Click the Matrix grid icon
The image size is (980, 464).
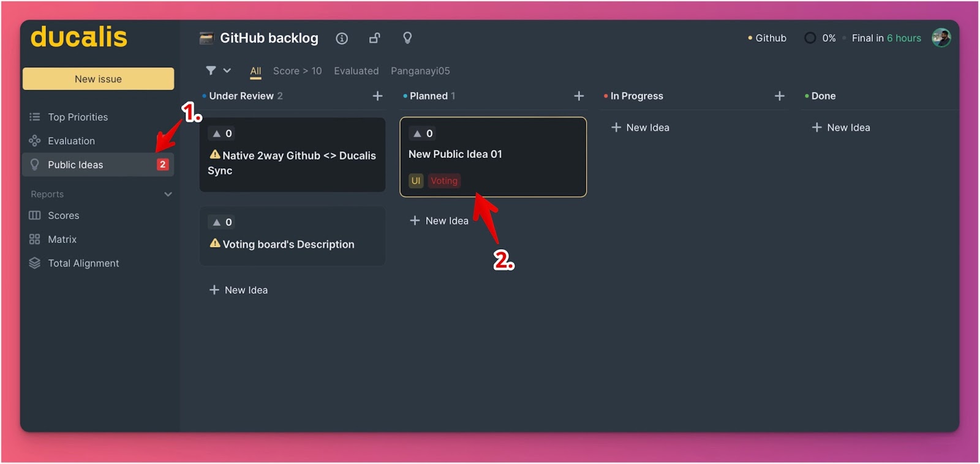click(x=35, y=239)
